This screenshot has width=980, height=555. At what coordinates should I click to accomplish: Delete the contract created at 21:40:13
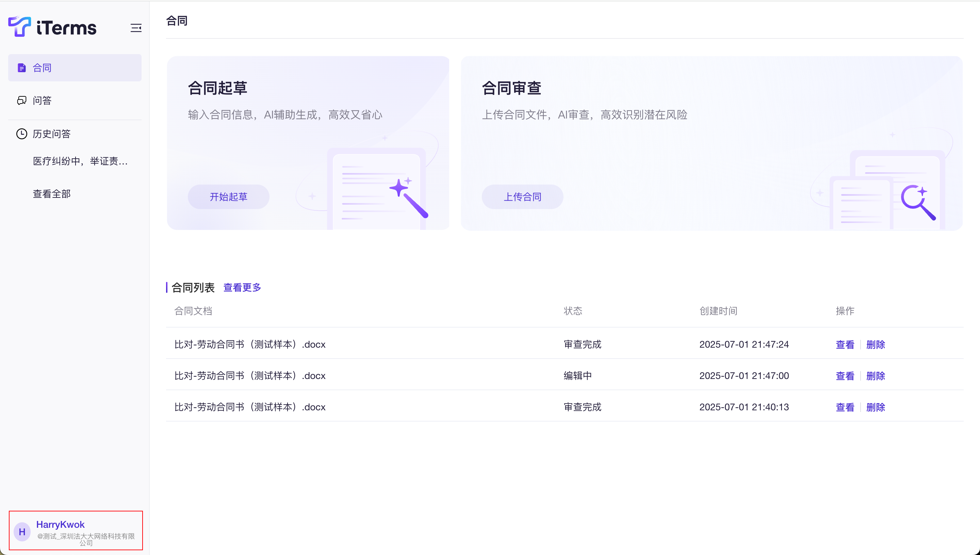click(x=875, y=407)
